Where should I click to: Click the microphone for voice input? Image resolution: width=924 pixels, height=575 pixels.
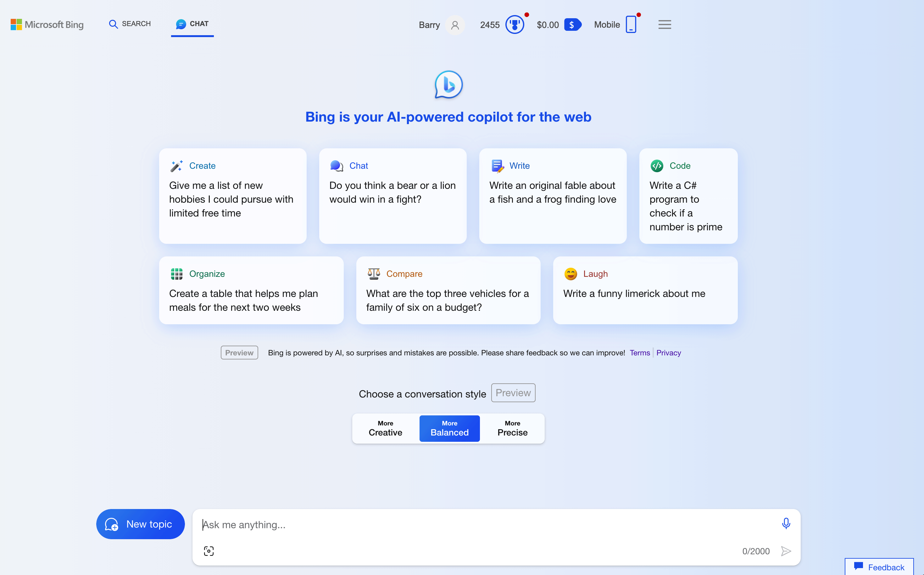pos(786,523)
